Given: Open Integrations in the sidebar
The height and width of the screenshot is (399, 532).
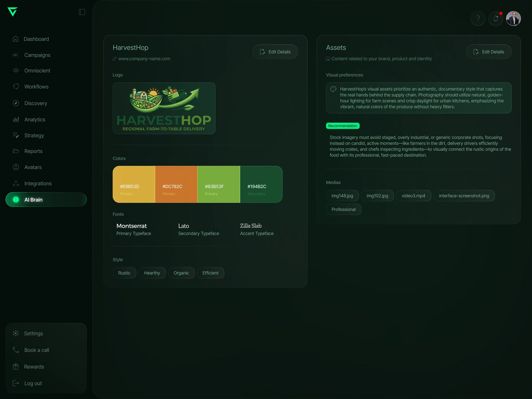Looking at the screenshot, I should click(x=46, y=183).
